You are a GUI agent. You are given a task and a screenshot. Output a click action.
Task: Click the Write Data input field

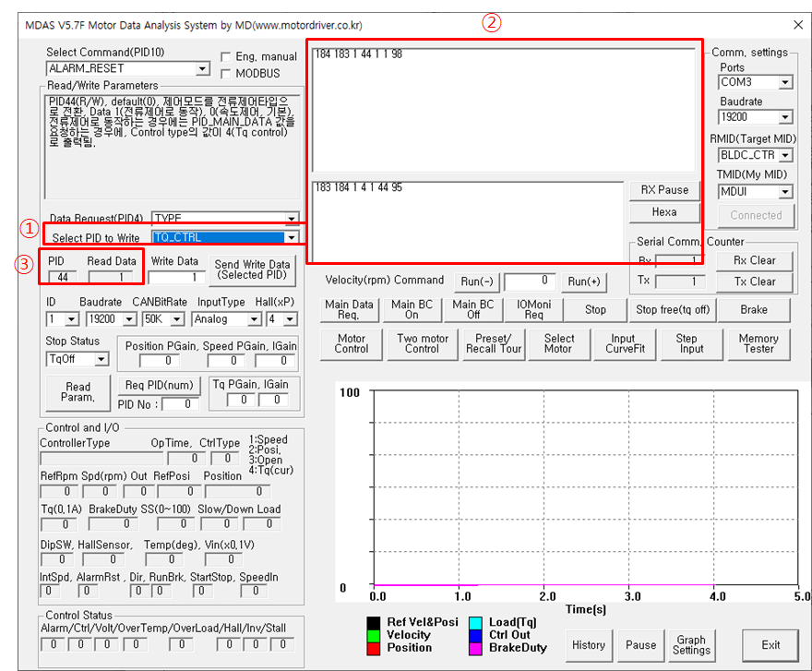point(175,278)
